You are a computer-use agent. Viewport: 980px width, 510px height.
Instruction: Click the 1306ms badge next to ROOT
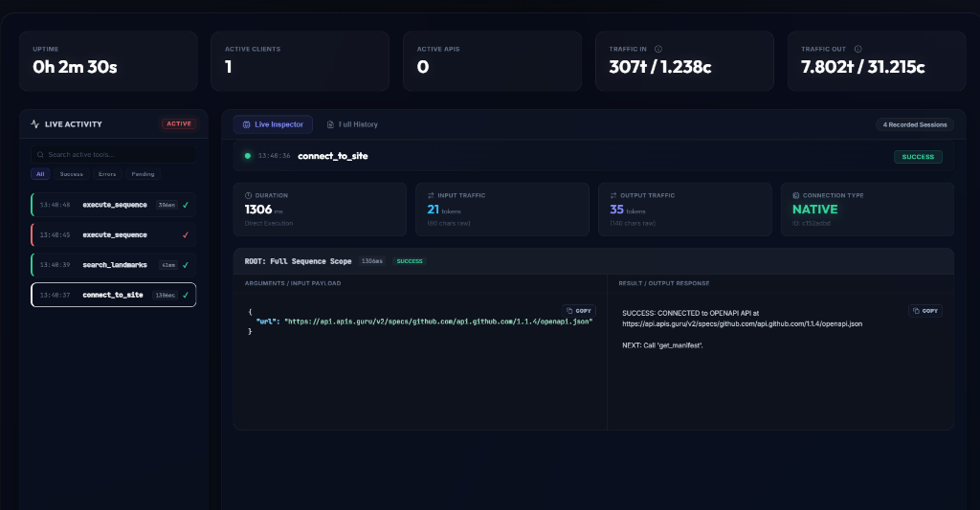(372, 261)
